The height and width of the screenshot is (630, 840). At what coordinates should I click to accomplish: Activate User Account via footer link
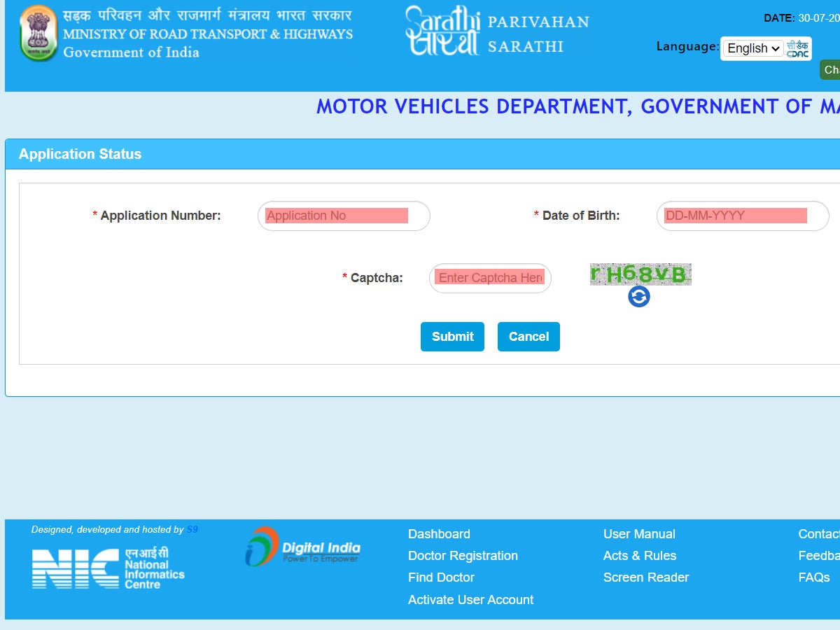[x=470, y=600]
